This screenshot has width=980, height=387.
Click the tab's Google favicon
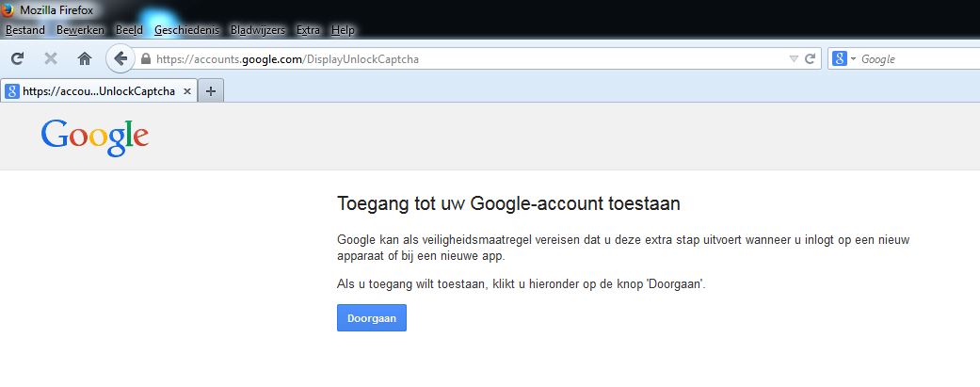click(11, 91)
